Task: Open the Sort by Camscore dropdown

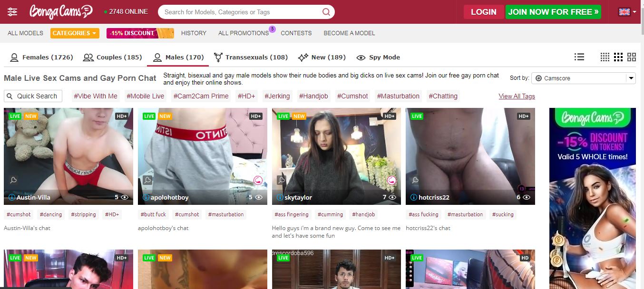Action: [584, 78]
